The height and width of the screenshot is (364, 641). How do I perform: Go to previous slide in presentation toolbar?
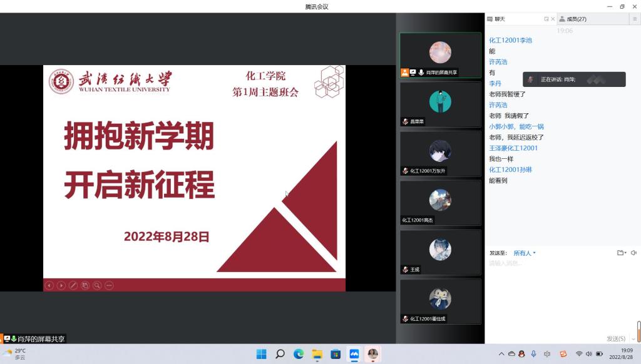(49, 285)
